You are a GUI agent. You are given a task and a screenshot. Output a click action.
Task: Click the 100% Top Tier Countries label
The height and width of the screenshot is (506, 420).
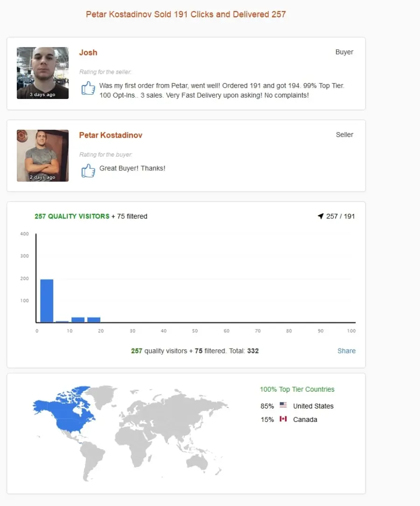[297, 389]
